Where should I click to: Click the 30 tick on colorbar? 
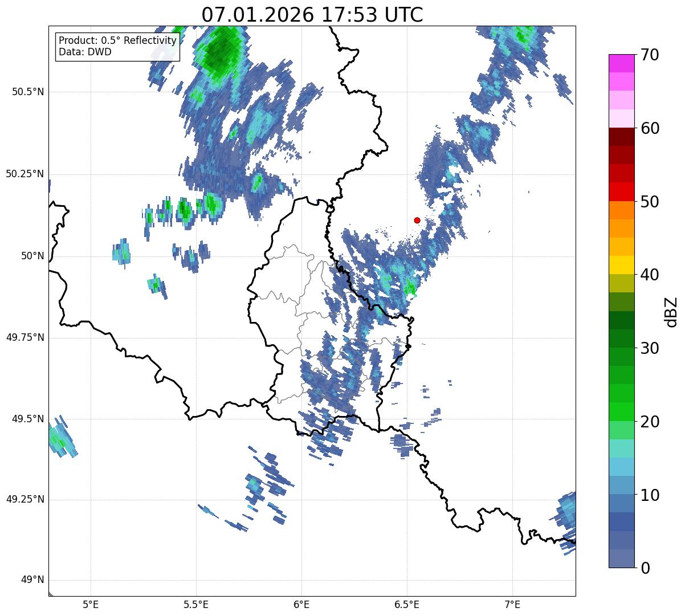coord(650,348)
